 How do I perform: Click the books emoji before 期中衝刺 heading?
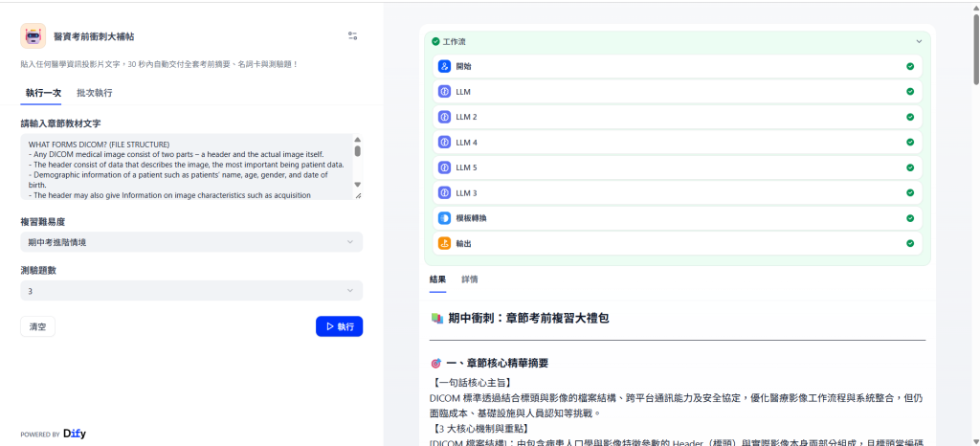(436, 319)
